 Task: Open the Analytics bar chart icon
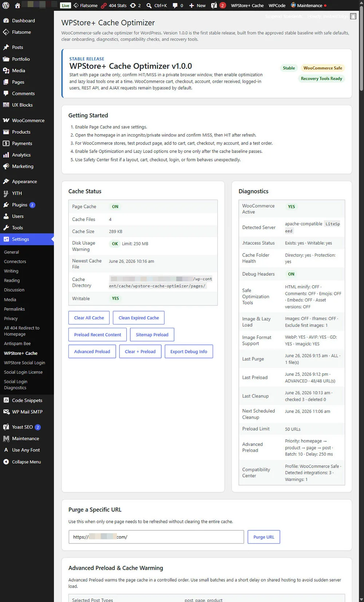coord(6,155)
